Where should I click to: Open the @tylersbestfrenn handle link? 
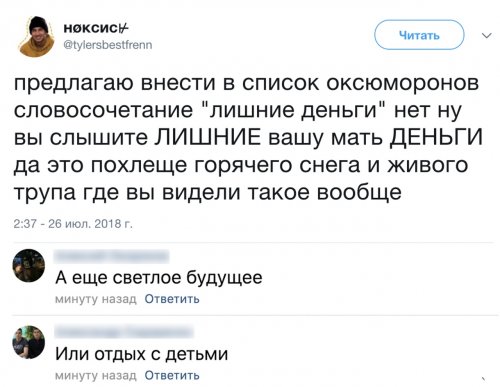coord(108,44)
